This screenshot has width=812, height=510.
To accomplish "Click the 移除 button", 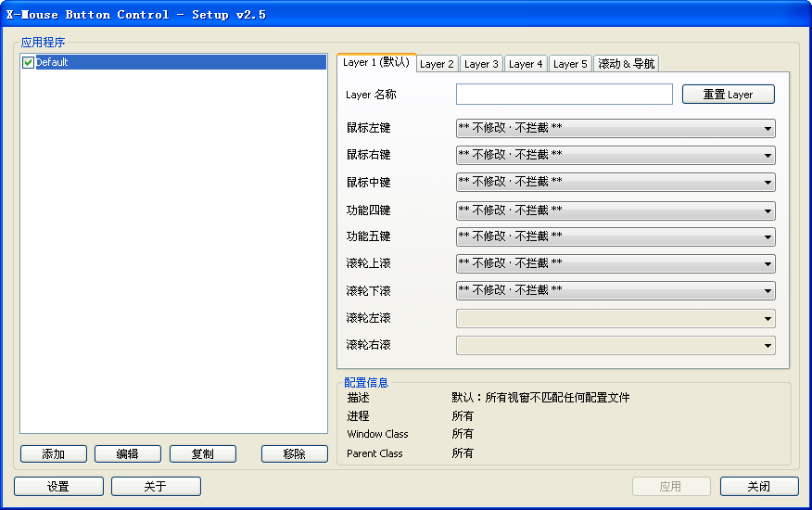I will [294, 454].
